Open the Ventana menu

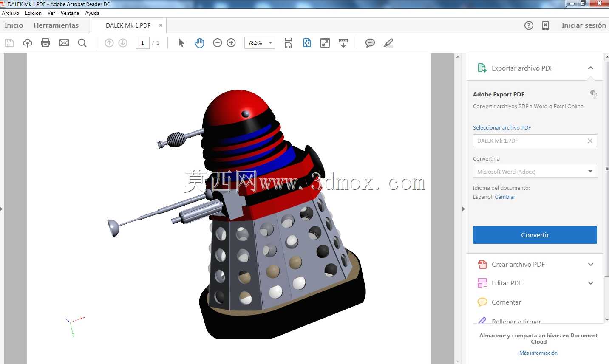pyautogui.click(x=70, y=13)
